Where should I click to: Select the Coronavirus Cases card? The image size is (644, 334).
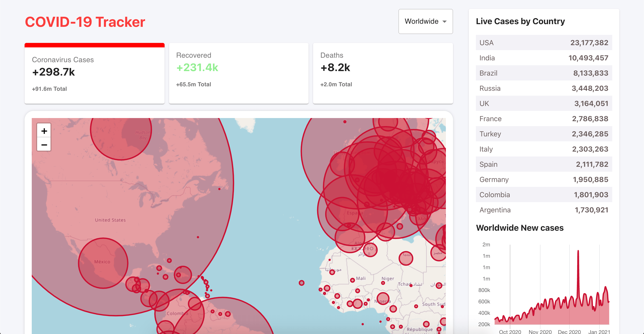click(95, 73)
